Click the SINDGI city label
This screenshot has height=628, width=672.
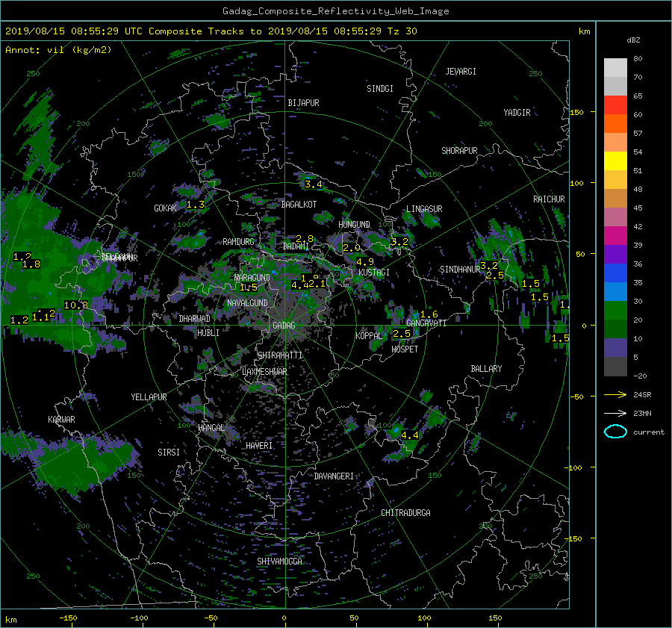coord(380,89)
